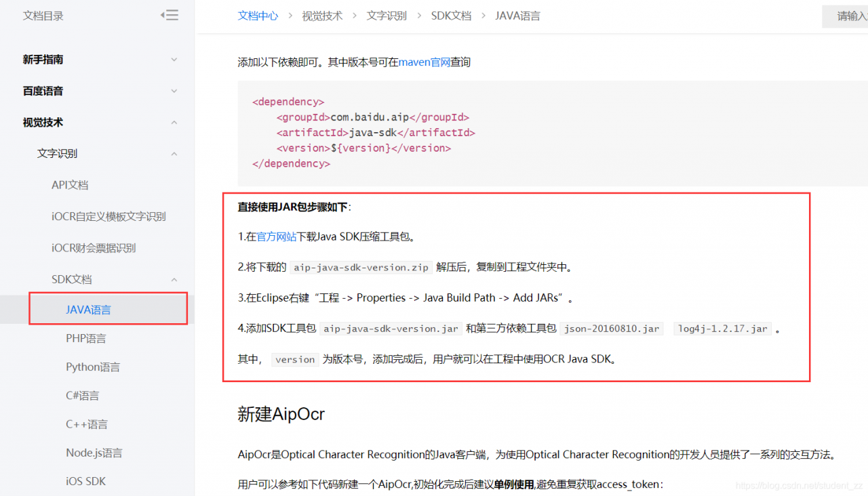Collapse the 视觉技术 section chevron

pos(174,123)
